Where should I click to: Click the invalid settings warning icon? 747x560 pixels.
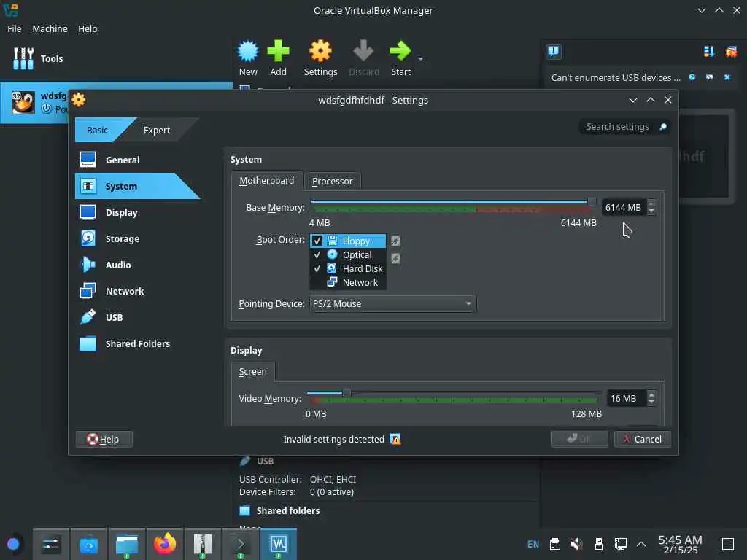pos(395,439)
